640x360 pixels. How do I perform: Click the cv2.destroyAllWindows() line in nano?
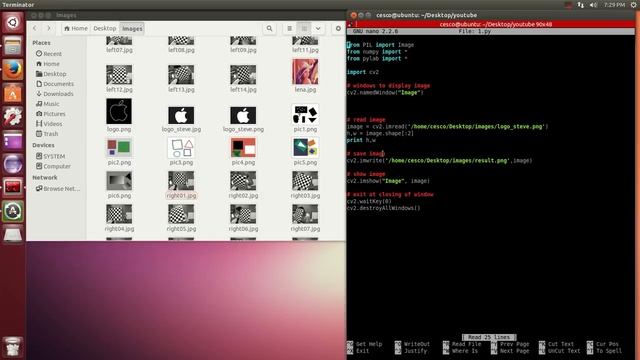coord(383,208)
